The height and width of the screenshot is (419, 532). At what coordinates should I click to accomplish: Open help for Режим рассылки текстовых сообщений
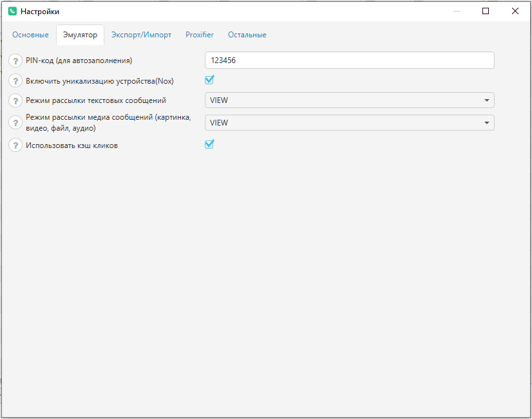(x=15, y=100)
